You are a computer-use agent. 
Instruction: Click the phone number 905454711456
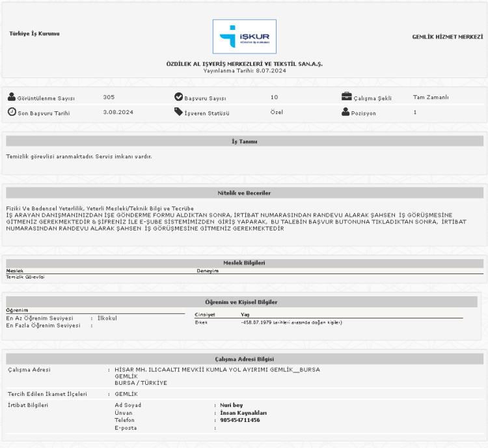pos(239,420)
